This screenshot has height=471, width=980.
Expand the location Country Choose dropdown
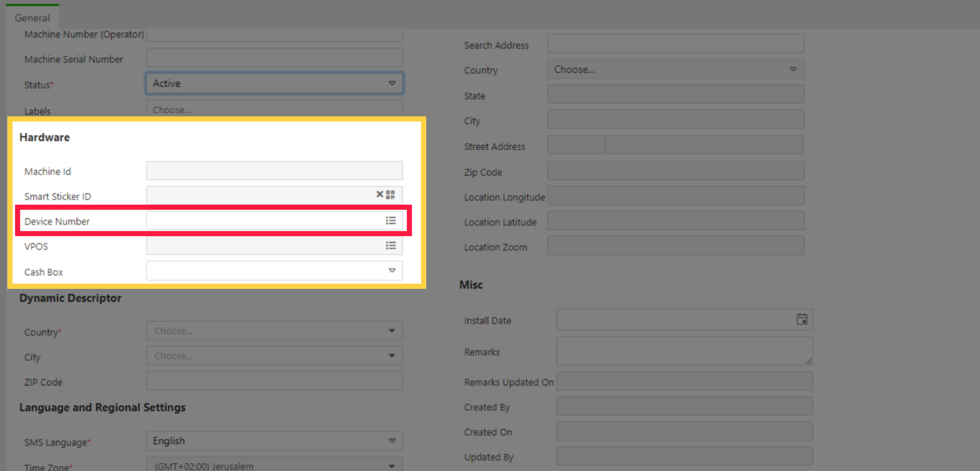tap(675, 69)
